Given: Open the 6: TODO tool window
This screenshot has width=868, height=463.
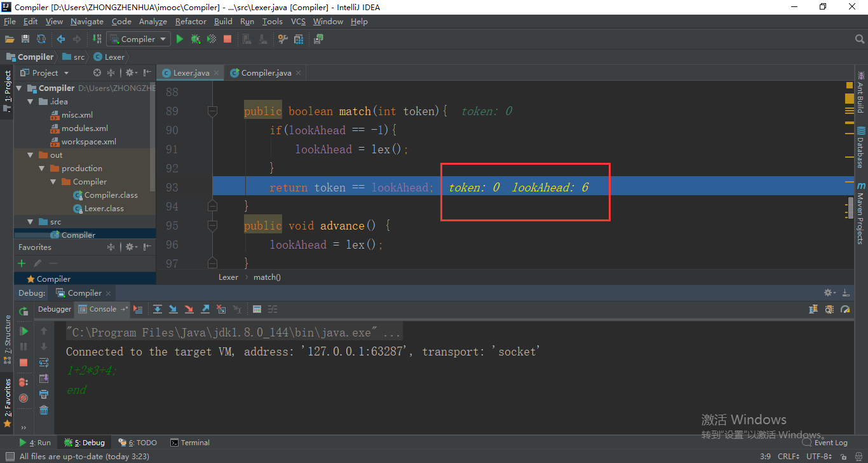Looking at the screenshot, I should point(137,443).
